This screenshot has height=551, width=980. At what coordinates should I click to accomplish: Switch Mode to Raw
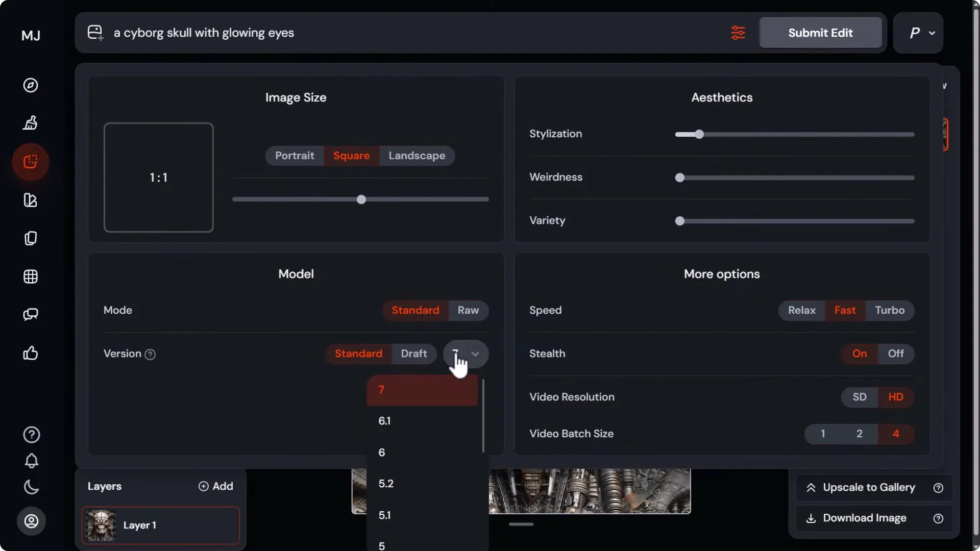click(x=468, y=310)
